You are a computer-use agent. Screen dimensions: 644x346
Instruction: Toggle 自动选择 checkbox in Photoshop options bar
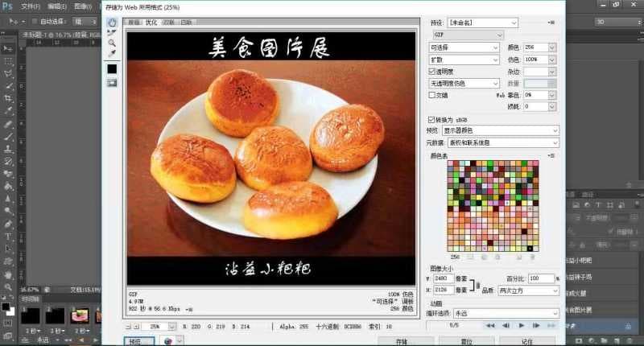(35, 22)
